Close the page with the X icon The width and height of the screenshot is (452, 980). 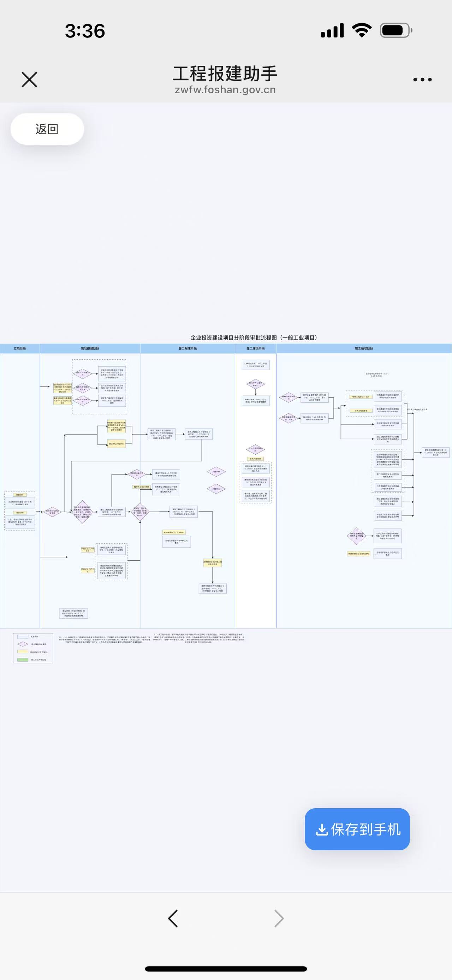coord(29,79)
